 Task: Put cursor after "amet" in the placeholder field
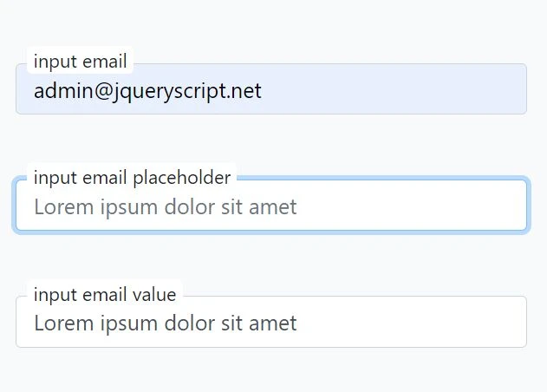click(298, 207)
